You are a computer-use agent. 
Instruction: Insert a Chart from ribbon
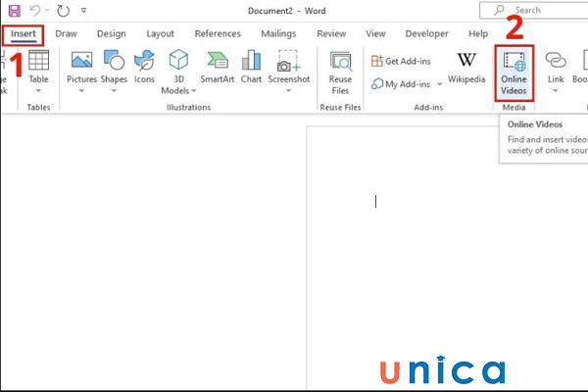click(252, 69)
